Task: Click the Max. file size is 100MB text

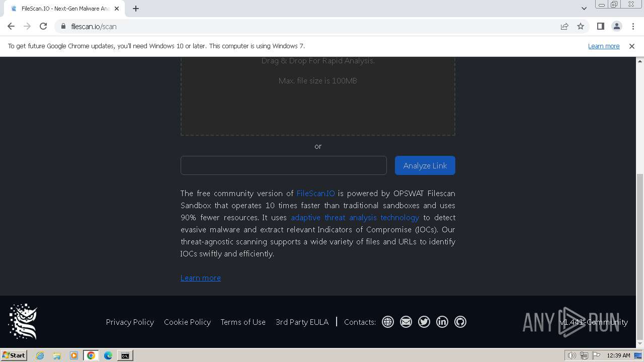Action: (x=318, y=80)
